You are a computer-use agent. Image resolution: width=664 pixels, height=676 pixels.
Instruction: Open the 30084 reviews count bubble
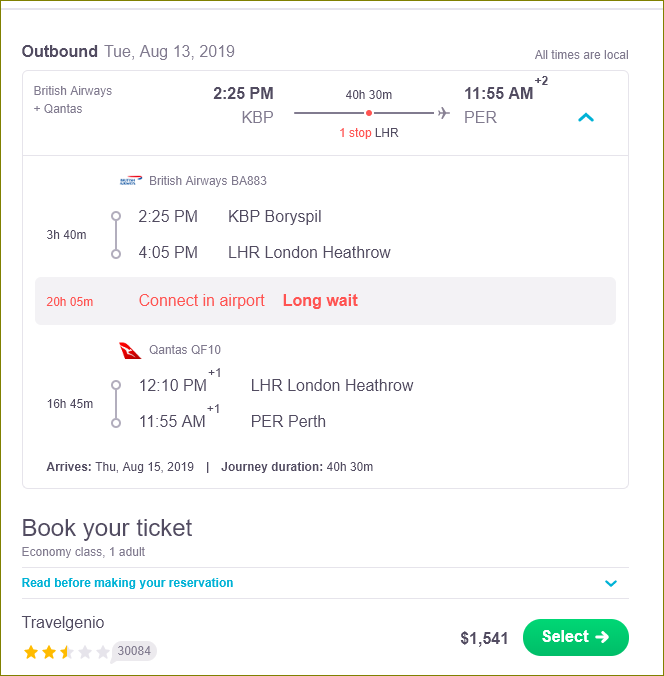(134, 651)
